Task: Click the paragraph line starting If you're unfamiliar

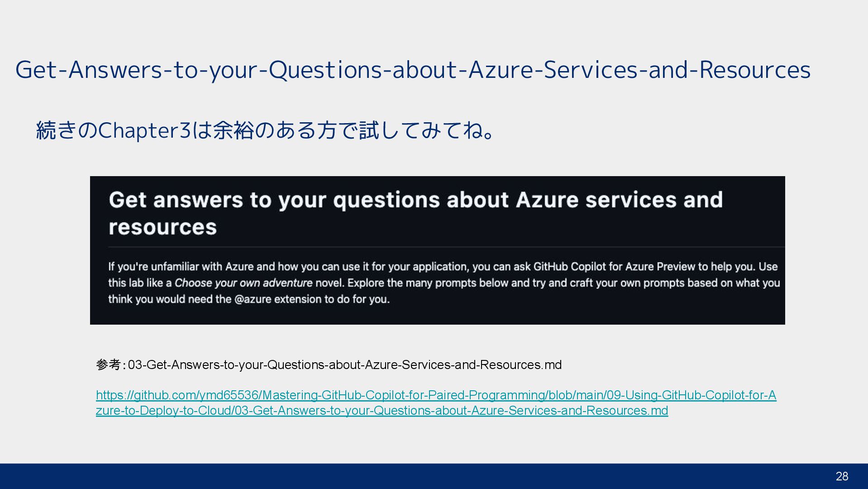Action: [x=443, y=267]
